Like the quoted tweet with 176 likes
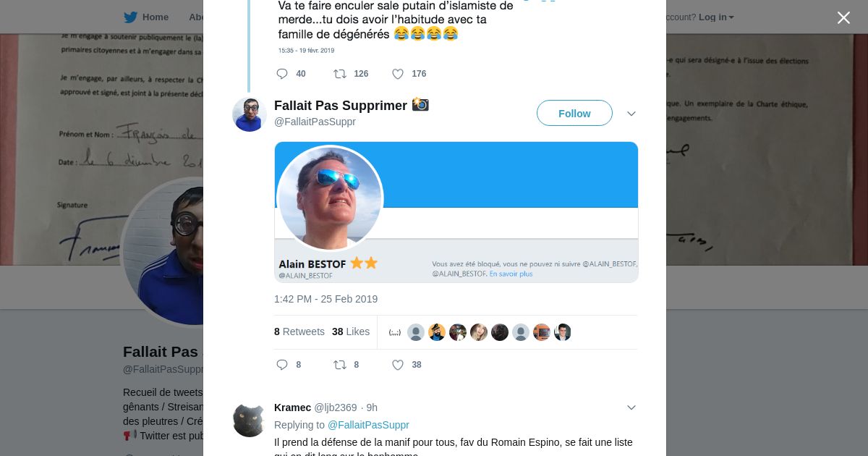This screenshot has width=868, height=456. click(x=398, y=74)
